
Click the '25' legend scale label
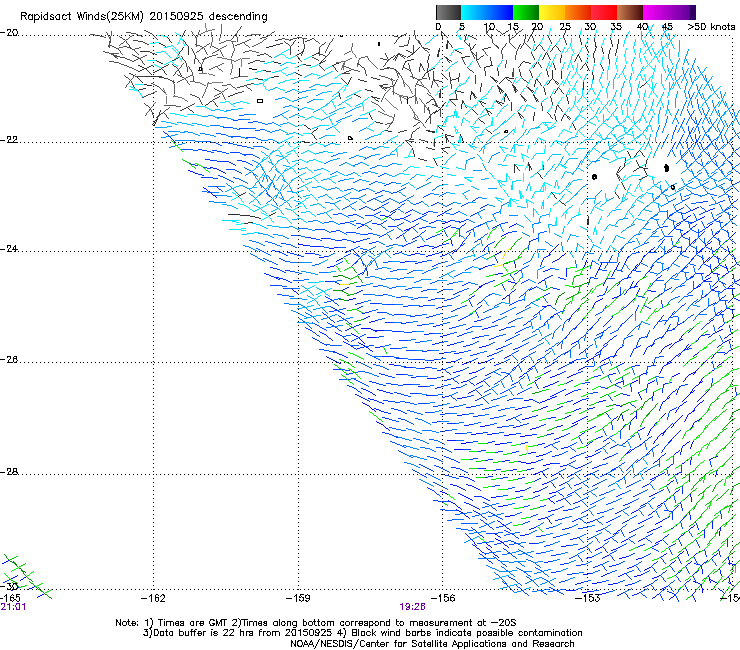pos(565,26)
